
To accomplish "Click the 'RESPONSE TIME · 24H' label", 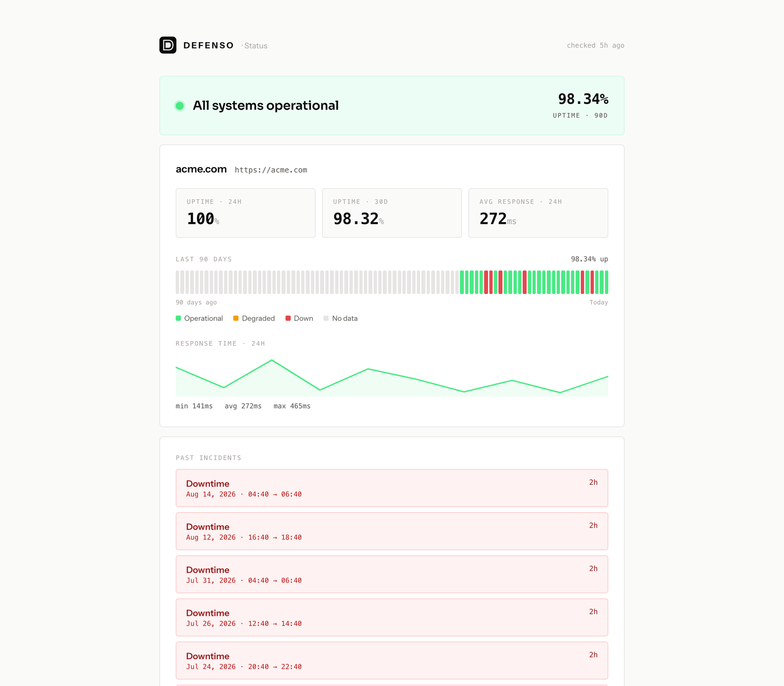I will (220, 343).
